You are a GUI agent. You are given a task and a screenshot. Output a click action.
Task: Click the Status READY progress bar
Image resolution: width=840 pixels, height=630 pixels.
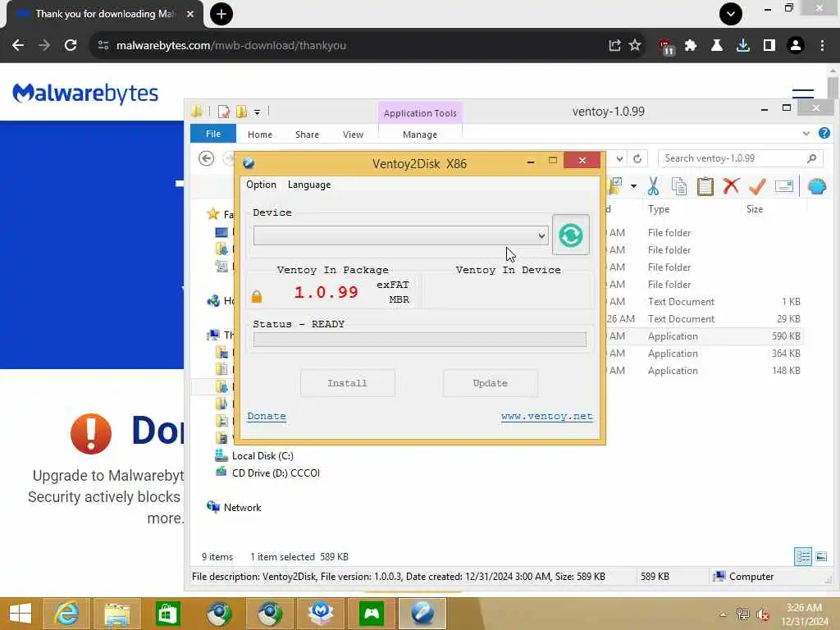pyautogui.click(x=419, y=339)
